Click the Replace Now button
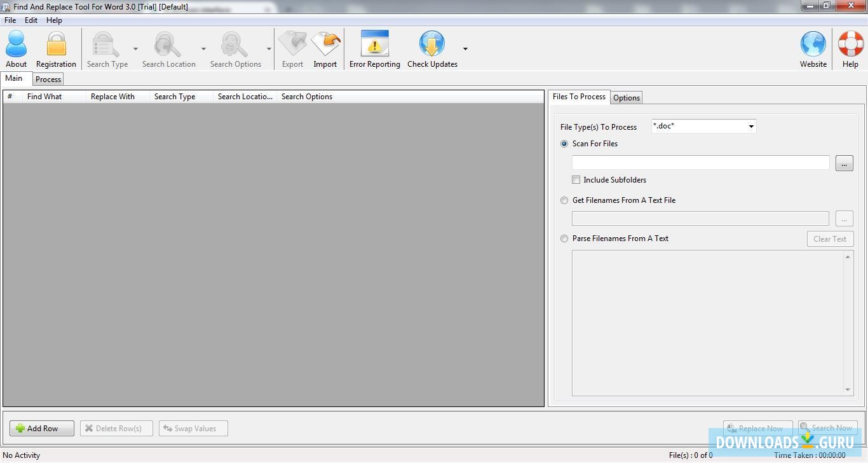868x463 pixels. pos(757,428)
